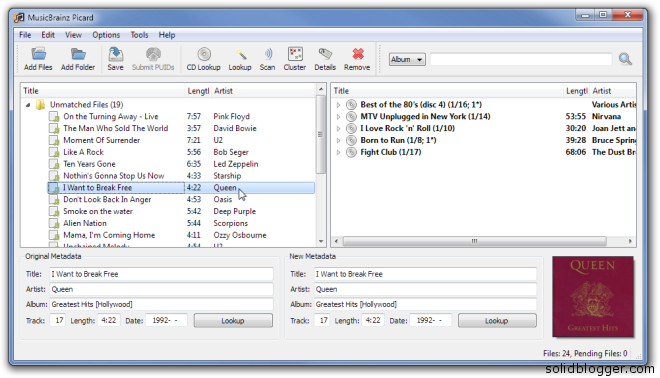Click disc icon of MTV Unplugged in New York
Viewport: 660px width, 378px height.
pyautogui.click(x=351, y=117)
